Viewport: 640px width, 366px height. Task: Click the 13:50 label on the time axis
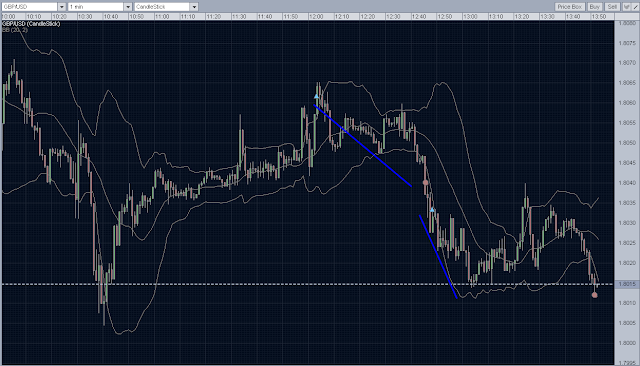[599, 17]
